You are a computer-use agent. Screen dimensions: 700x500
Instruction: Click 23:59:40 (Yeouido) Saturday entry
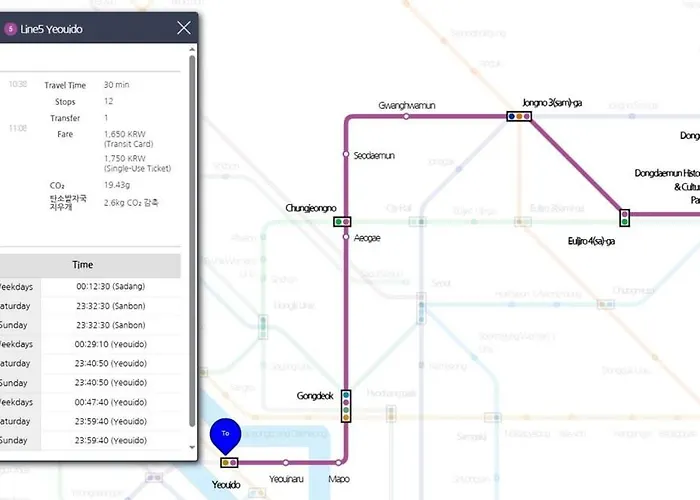(x=111, y=421)
